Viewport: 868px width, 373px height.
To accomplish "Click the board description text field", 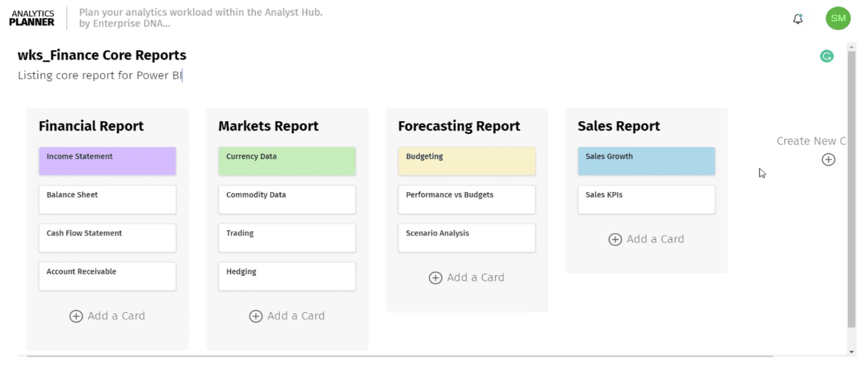I will (100, 75).
